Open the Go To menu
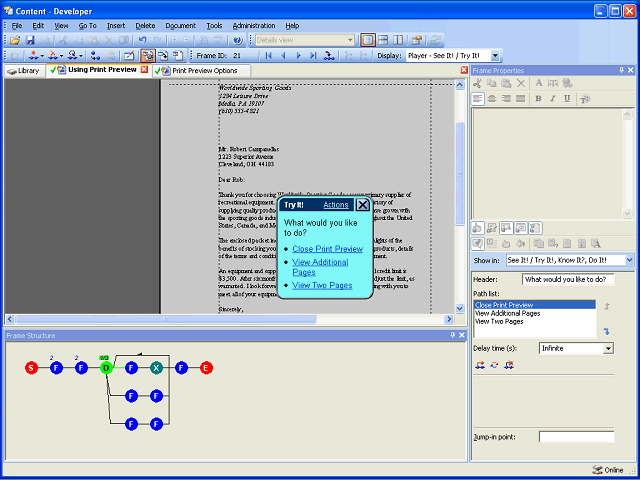The width and height of the screenshot is (640, 480). [87, 26]
